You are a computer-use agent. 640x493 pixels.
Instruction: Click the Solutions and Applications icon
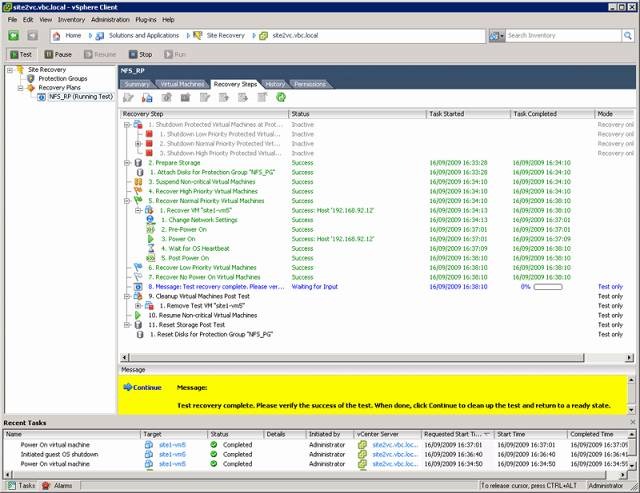pyautogui.click(x=100, y=36)
